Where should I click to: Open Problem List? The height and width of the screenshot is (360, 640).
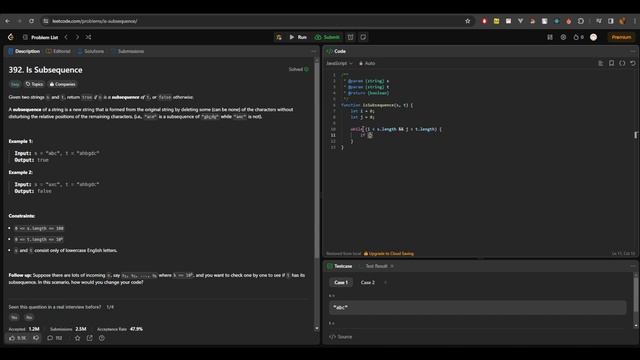(40, 37)
